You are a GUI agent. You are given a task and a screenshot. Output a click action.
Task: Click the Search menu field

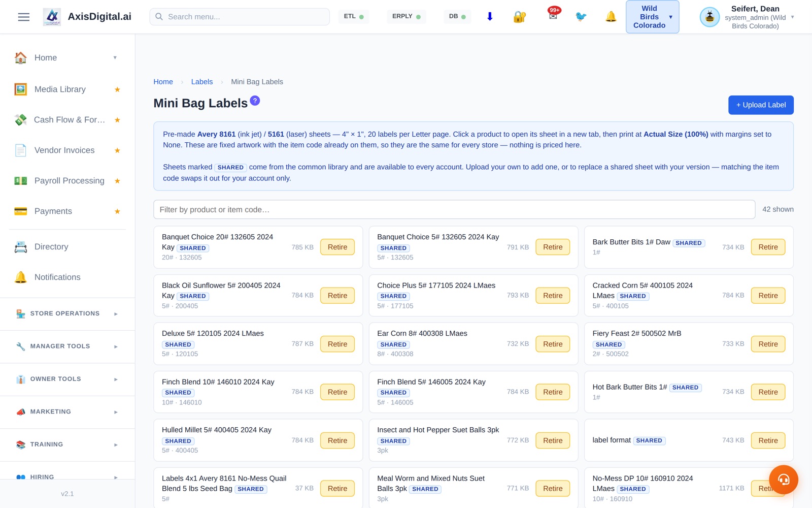tap(240, 17)
